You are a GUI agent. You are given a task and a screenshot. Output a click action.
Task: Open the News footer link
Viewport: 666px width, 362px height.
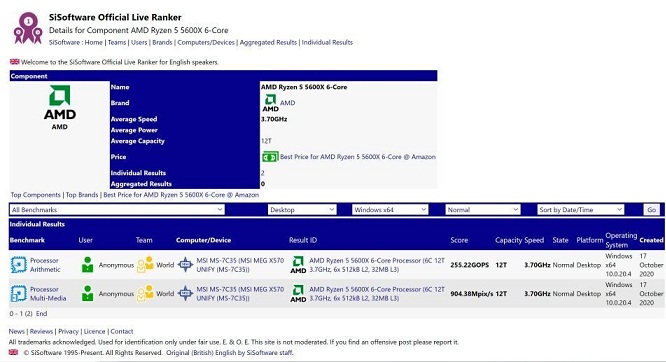coord(17,331)
